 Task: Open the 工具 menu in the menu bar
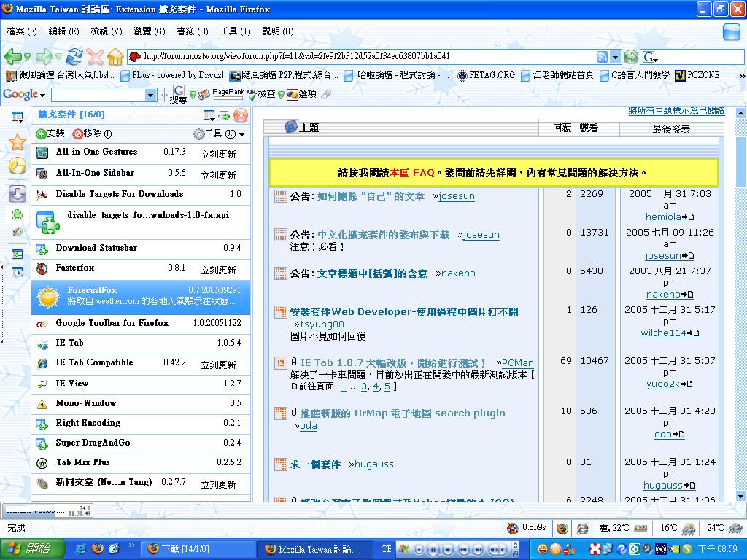(x=234, y=31)
